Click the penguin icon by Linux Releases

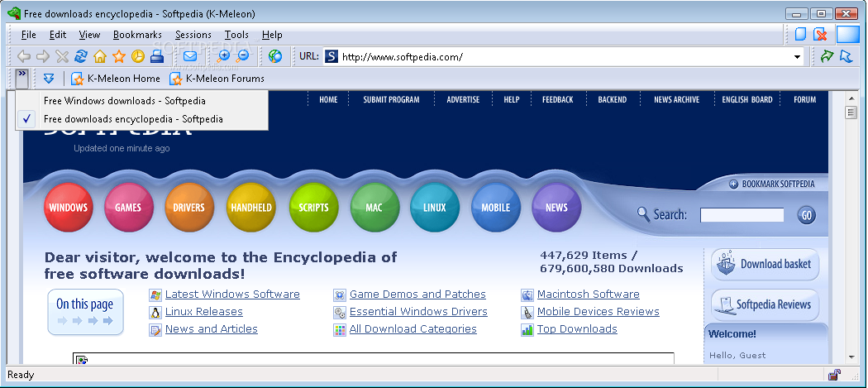(x=155, y=312)
